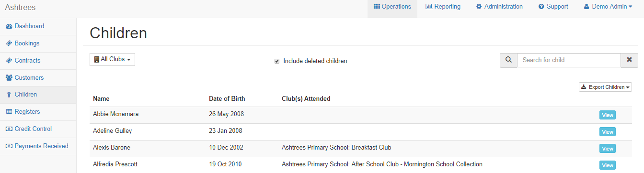
Task: Expand the Demo Admin user menu
Action: pyautogui.click(x=608, y=7)
